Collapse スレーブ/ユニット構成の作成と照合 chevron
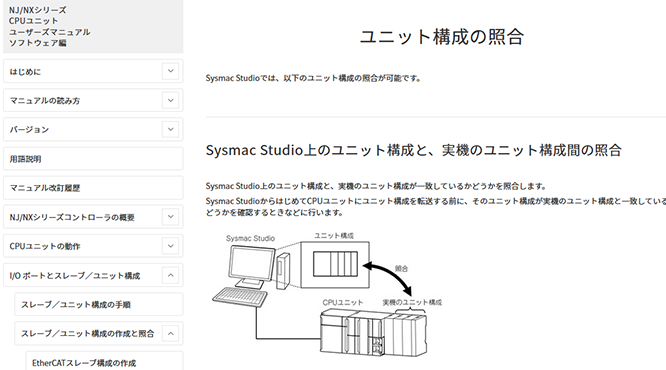The height and width of the screenshot is (370, 666). click(170, 333)
